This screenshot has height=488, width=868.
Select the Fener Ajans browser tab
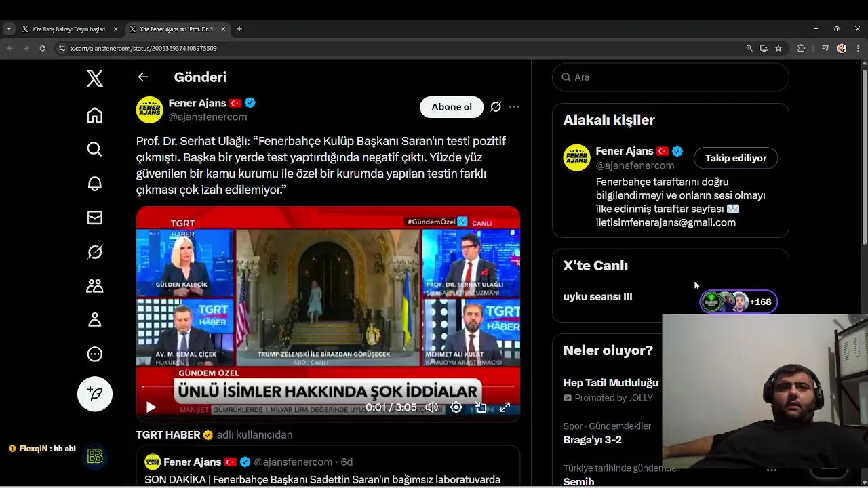178,29
